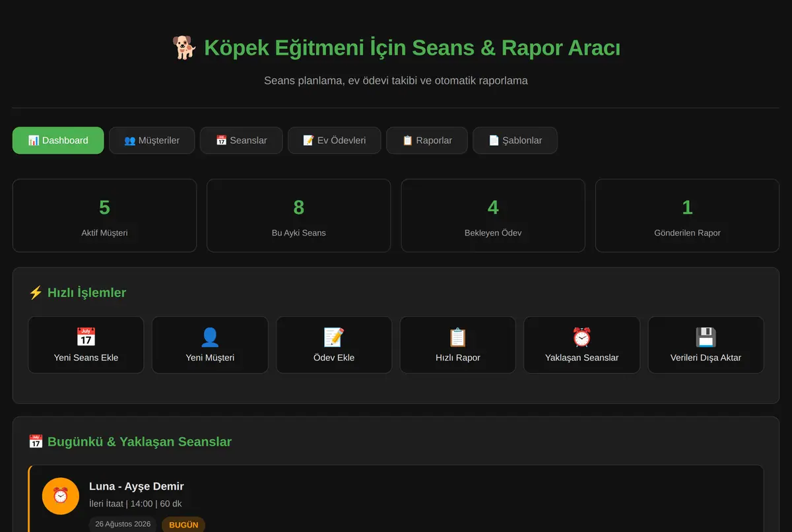792x532 pixels.
Task: Click the calendar icon next to Bugünkü & Yaklaşan Seanslar
Action: pos(36,442)
